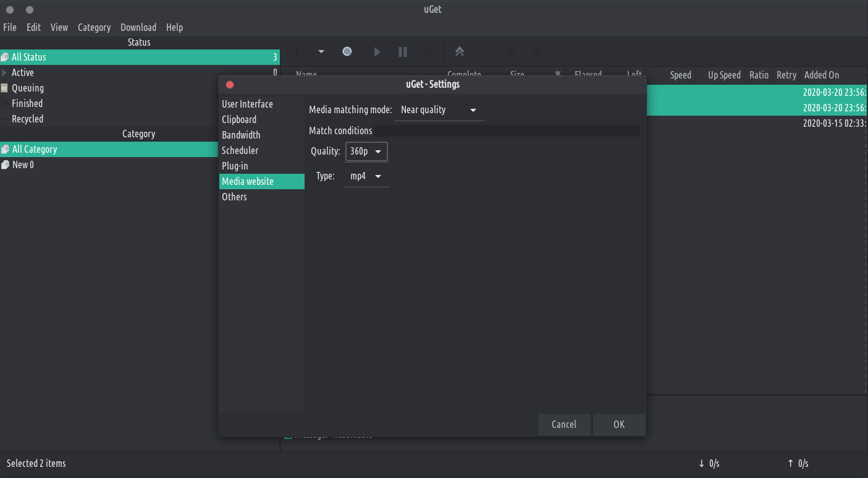This screenshot has height=478, width=868.
Task: Click Cancel in the Settings dialog
Action: coord(564,424)
